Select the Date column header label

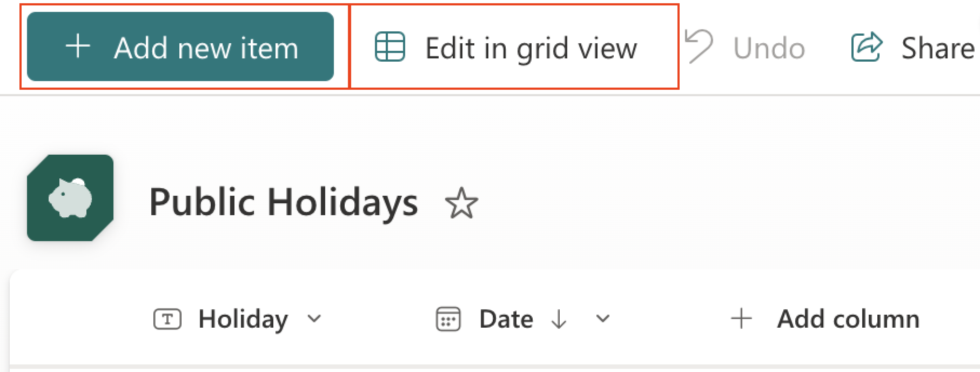(506, 319)
